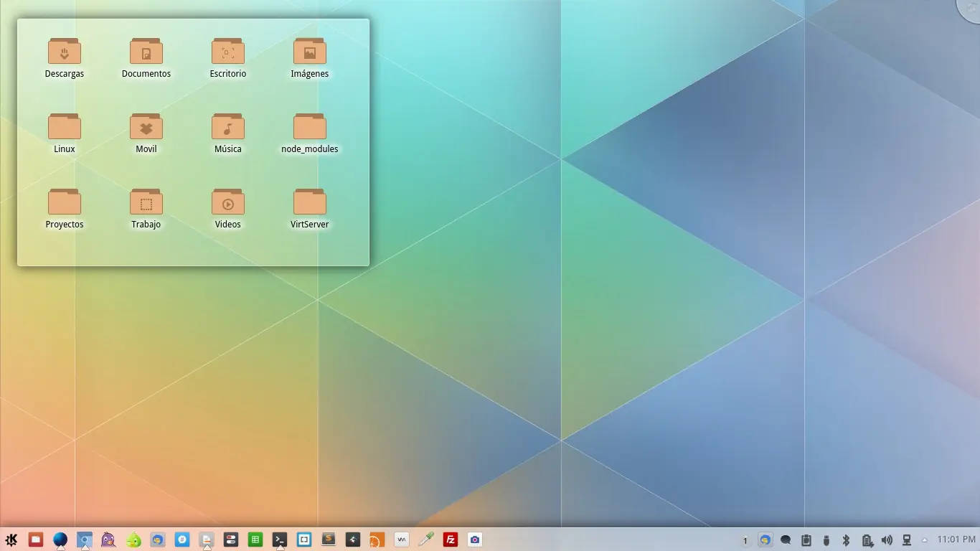Viewport: 980px width, 551px height.
Task: Launch the blue hash chat app
Action: click(x=182, y=540)
